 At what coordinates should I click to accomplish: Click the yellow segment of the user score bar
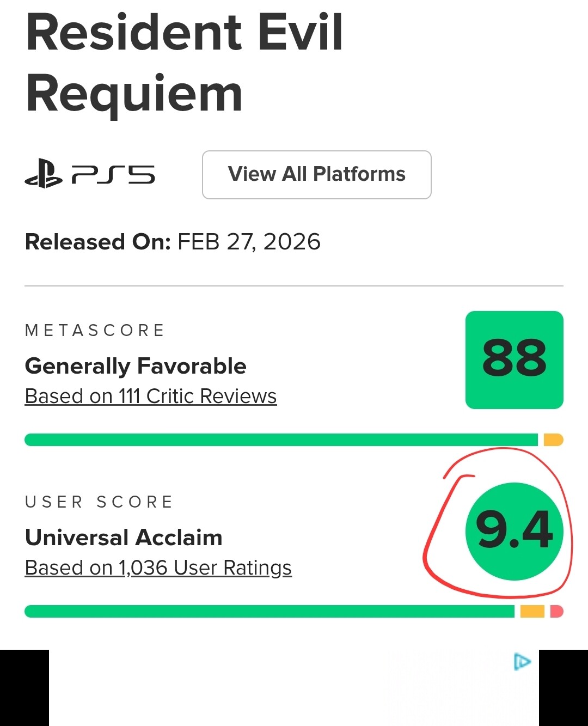coord(532,611)
